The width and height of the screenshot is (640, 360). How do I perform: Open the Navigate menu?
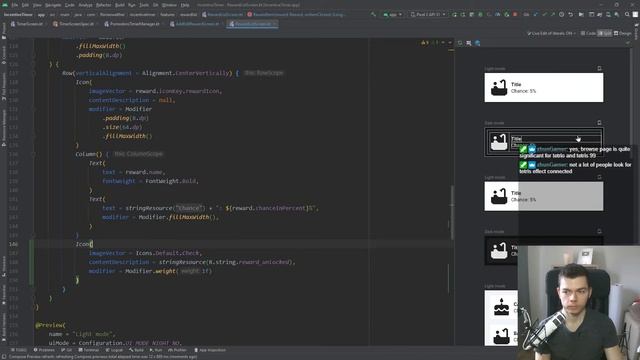[53, 5]
